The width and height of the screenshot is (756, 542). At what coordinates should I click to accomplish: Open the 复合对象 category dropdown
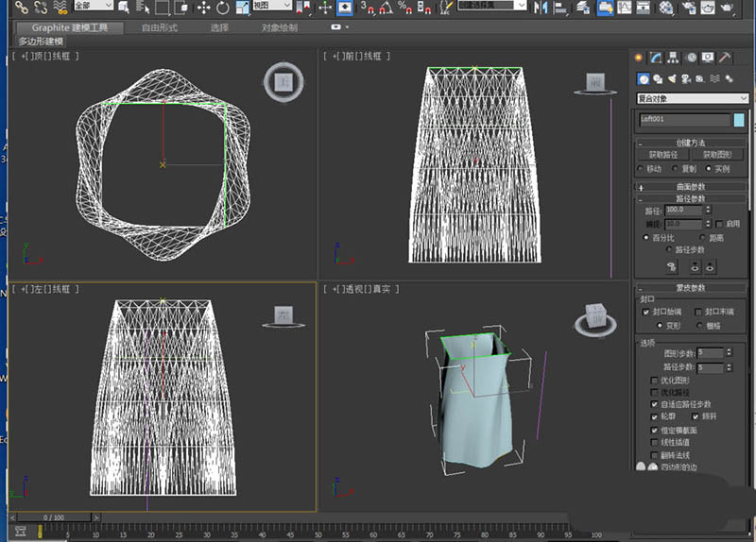(x=694, y=98)
